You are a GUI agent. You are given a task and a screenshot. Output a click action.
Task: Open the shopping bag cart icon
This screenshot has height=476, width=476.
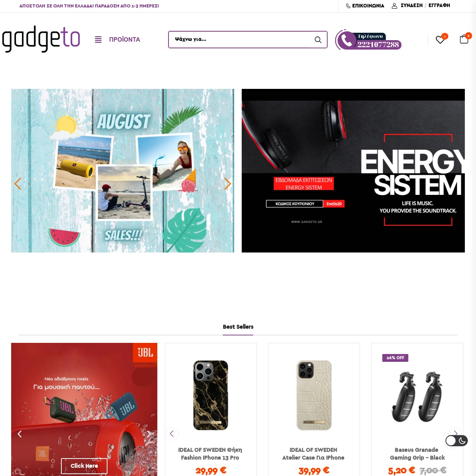(x=464, y=39)
